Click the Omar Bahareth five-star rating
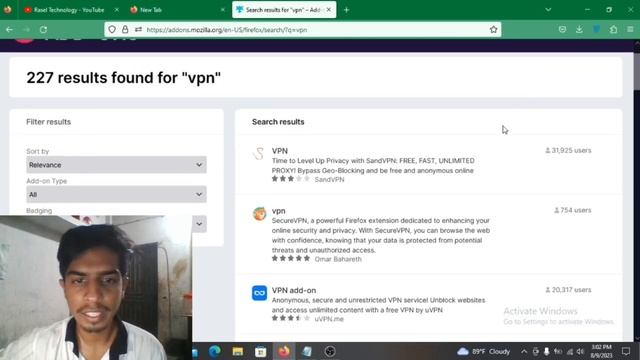The image size is (640, 360). (x=291, y=259)
